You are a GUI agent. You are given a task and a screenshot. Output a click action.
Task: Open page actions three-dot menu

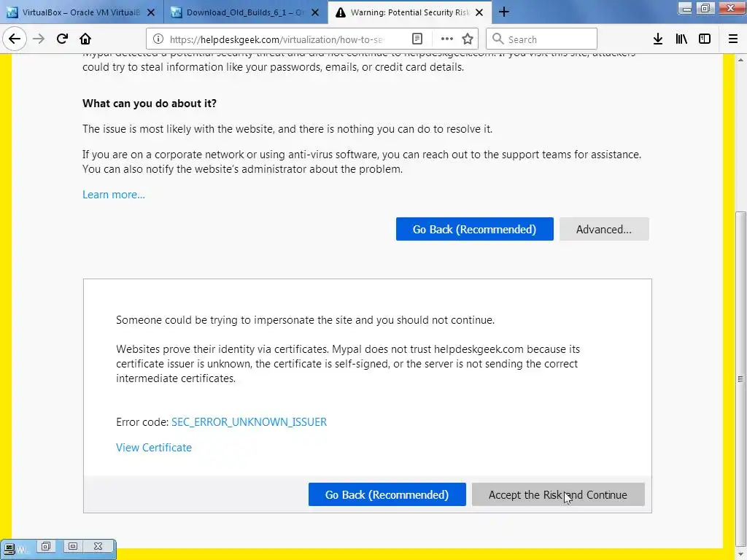[446, 39]
